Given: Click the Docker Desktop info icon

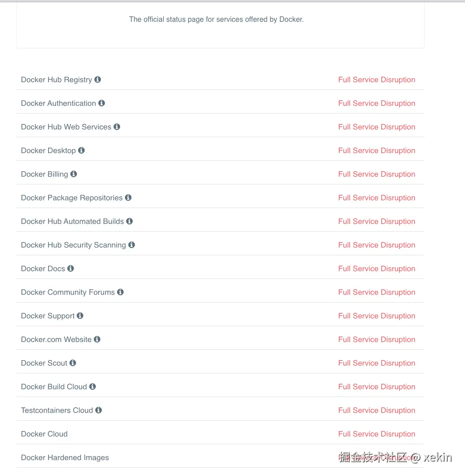Looking at the screenshot, I should click(x=81, y=150).
